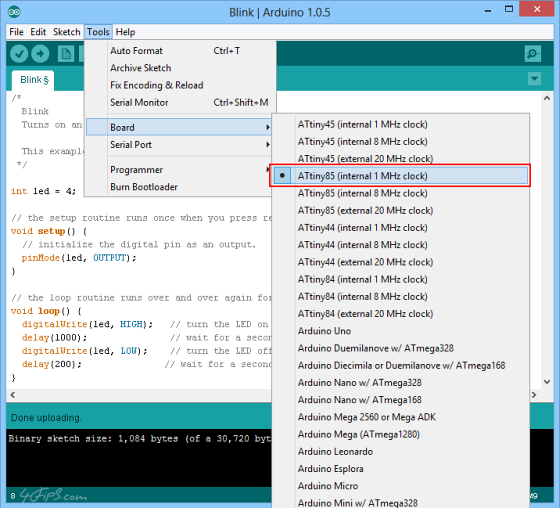
Task: Select the Blink sketch tab
Action: pos(33,80)
